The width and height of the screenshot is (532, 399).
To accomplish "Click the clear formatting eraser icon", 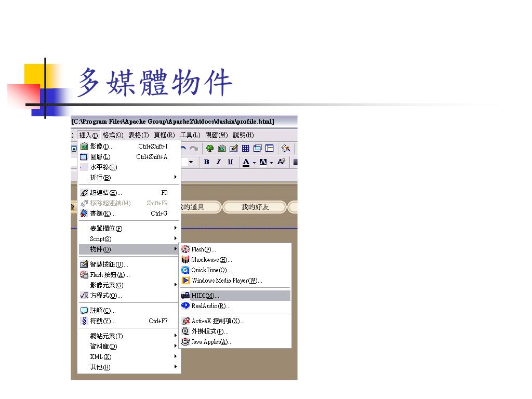I will click(x=281, y=162).
